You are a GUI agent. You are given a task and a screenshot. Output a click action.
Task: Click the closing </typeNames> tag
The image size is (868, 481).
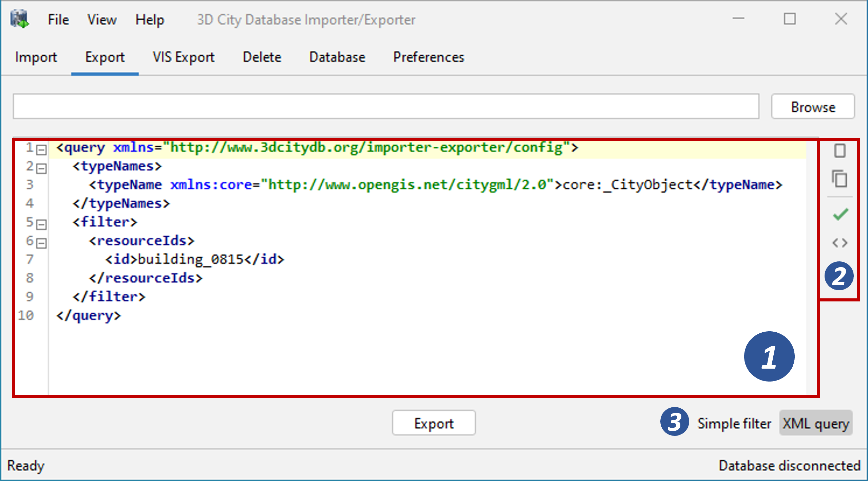click(121, 203)
